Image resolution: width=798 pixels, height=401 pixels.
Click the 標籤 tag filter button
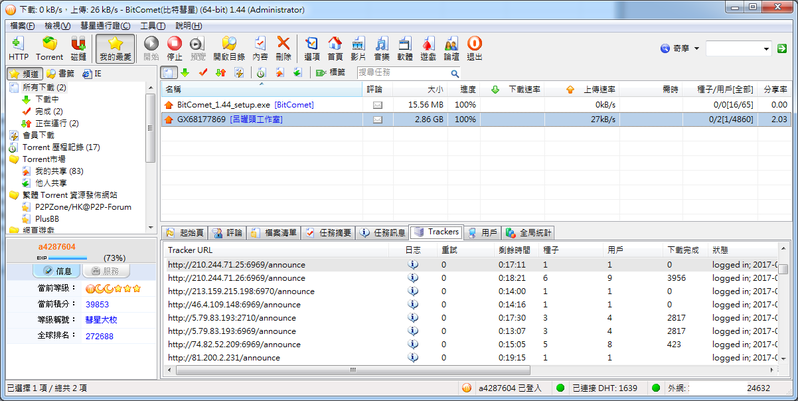(x=330, y=73)
